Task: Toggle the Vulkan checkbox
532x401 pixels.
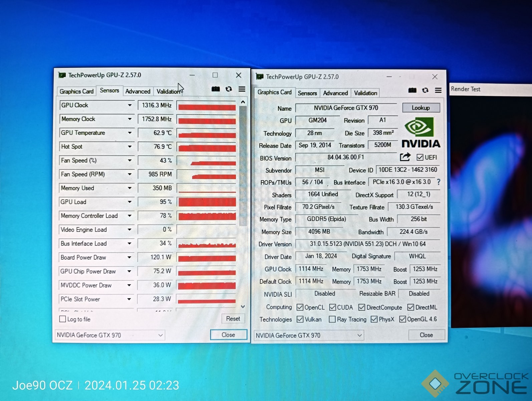Action: 300,319
